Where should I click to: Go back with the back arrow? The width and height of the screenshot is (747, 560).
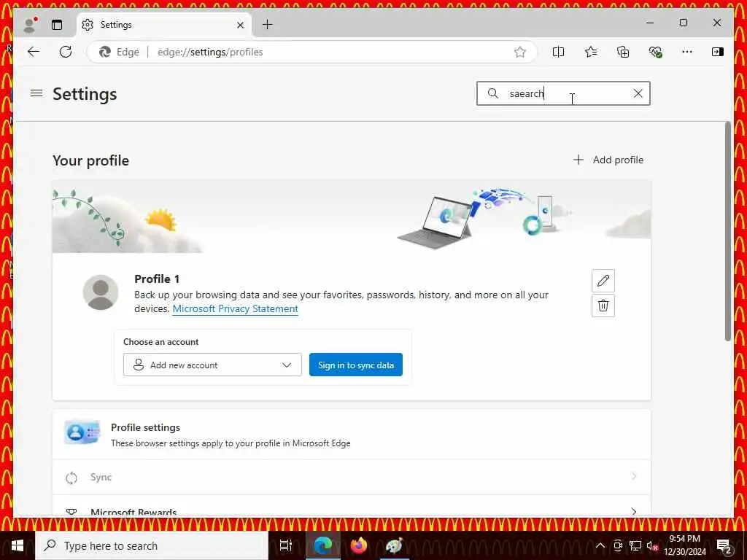34,52
